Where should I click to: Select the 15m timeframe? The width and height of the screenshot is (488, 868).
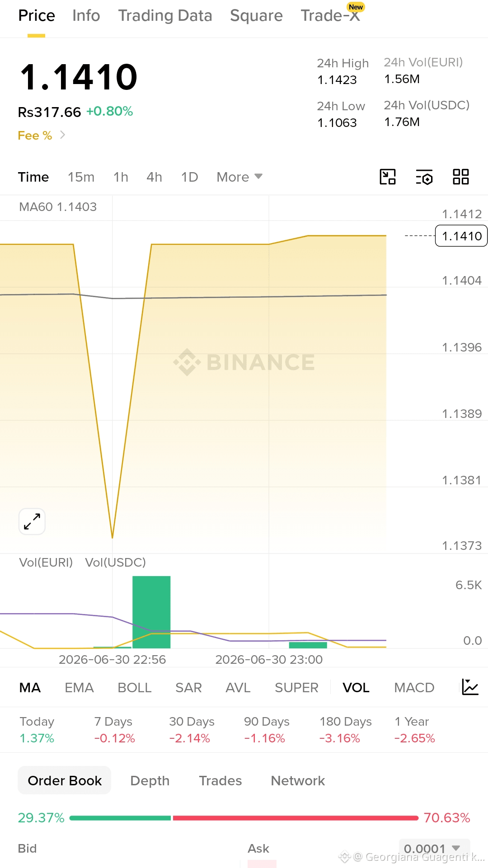(x=81, y=177)
